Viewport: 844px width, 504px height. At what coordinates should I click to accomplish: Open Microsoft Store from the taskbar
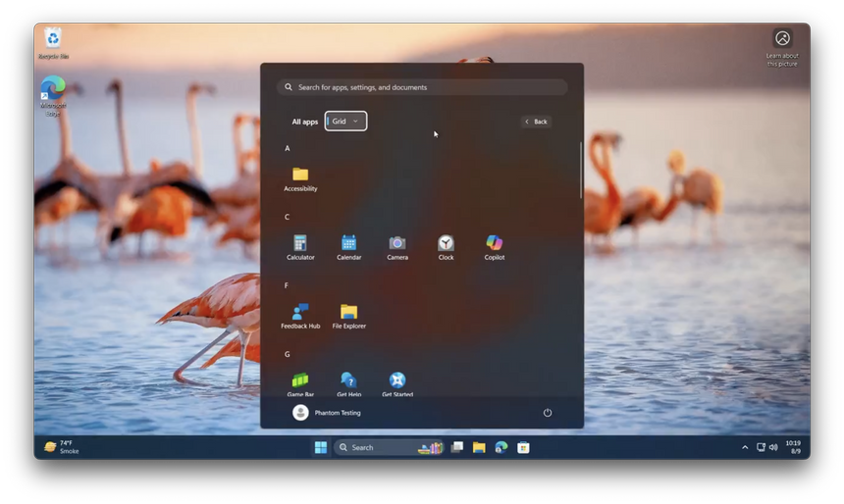(x=523, y=447)
